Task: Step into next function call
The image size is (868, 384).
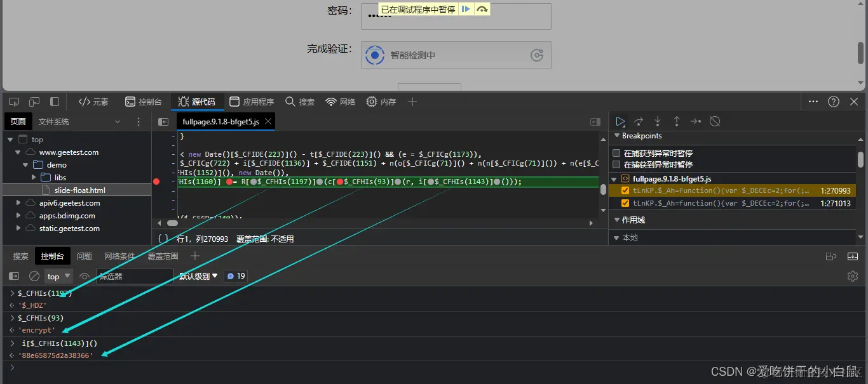Action: [658, 121]
